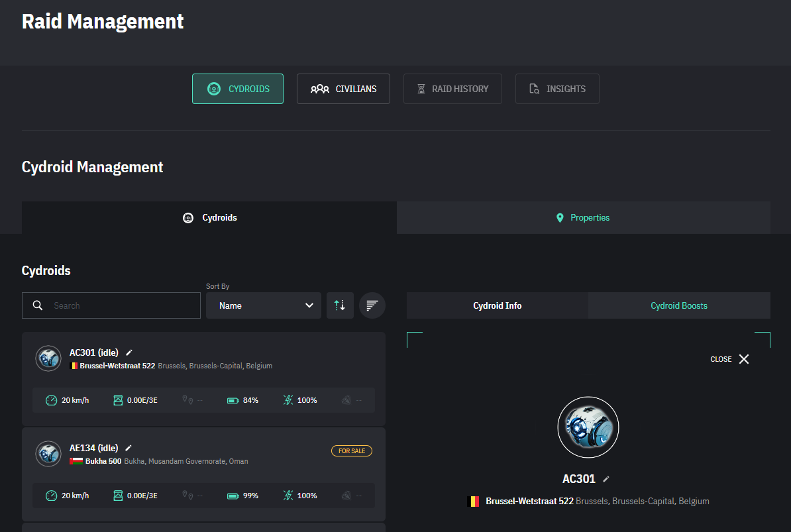Click the AC301 cydroid avatar in list
This screenshot has height=532, width=791.
(x=48, y=358)
